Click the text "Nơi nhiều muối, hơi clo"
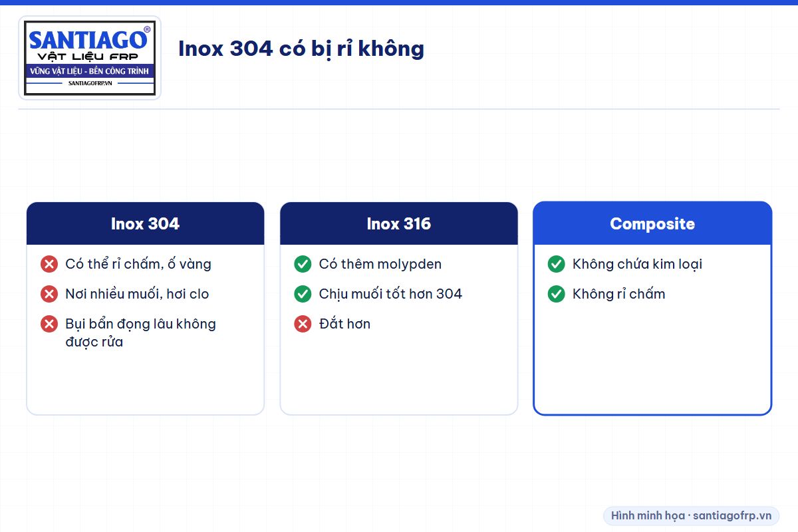 click(x=137, y=294)
